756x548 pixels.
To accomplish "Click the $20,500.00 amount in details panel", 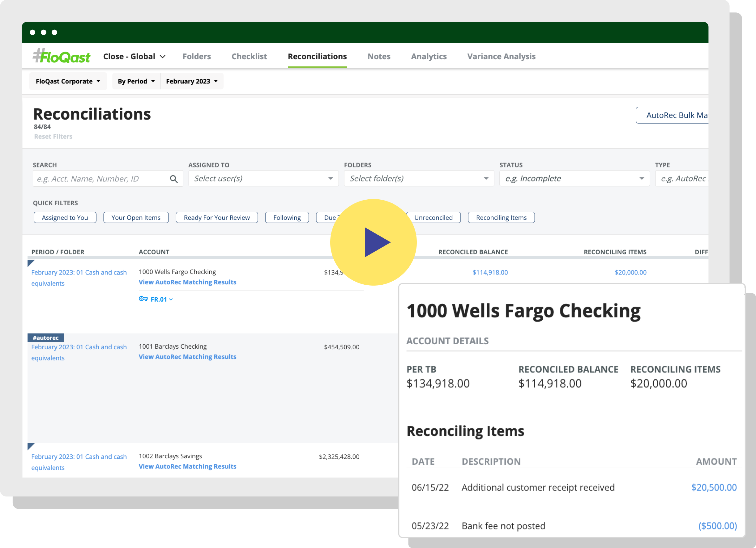I will 714,487.
